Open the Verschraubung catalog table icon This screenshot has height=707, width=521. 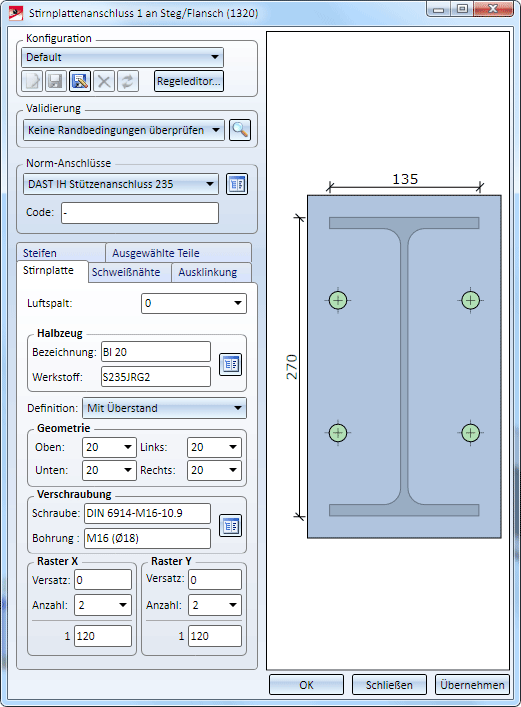point(231,526)
